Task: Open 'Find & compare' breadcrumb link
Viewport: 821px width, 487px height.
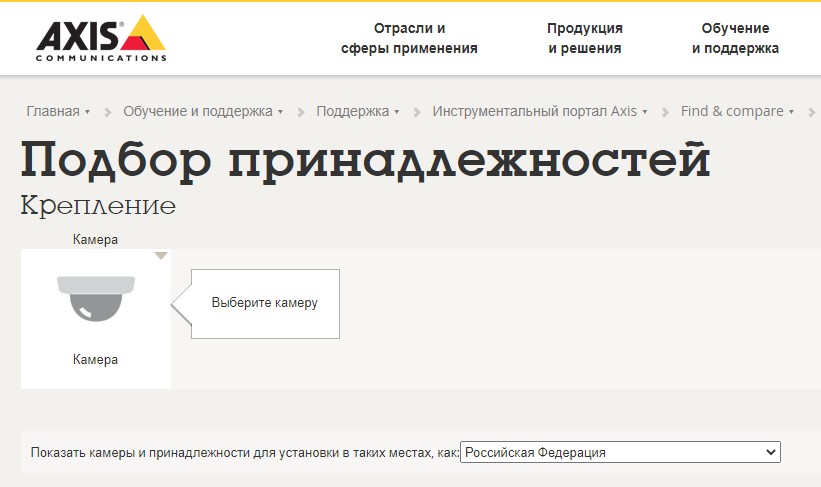Action: (732, 112)
